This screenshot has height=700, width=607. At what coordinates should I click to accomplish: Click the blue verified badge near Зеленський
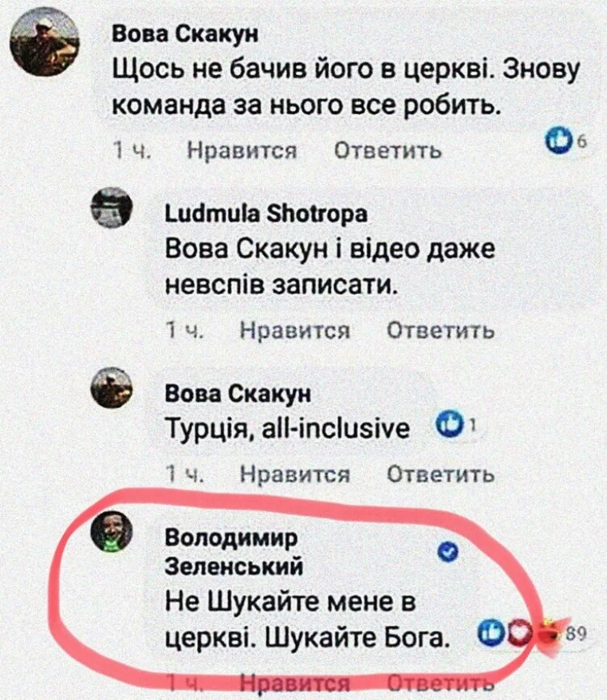(x=449, y=553)
